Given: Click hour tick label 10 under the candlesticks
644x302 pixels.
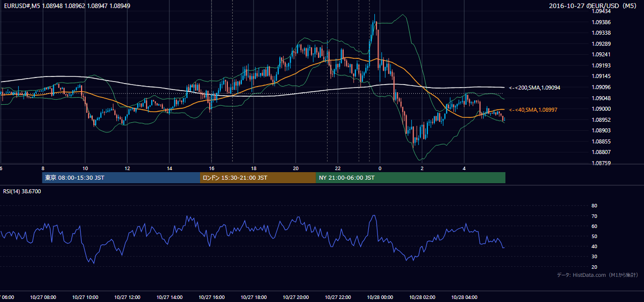Looking at the screenshot, I should (85, 169).
